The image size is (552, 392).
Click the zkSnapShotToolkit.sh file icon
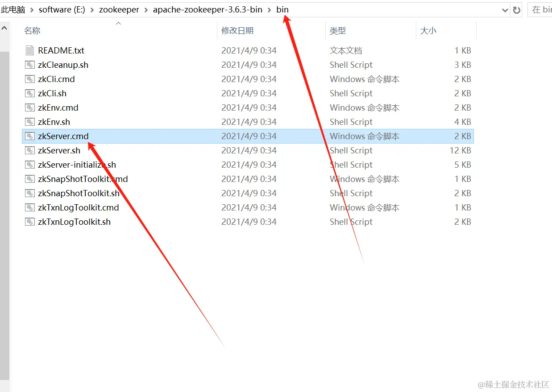tap(30, 193)
